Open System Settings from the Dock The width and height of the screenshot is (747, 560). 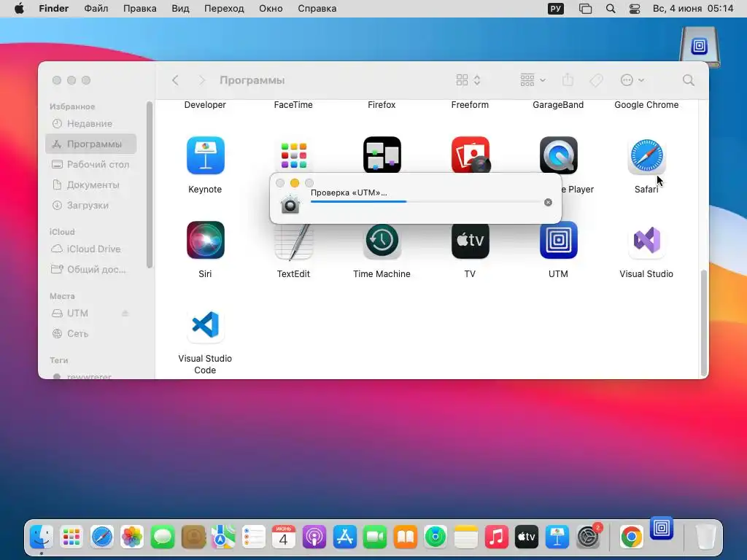tap(588, 537)
